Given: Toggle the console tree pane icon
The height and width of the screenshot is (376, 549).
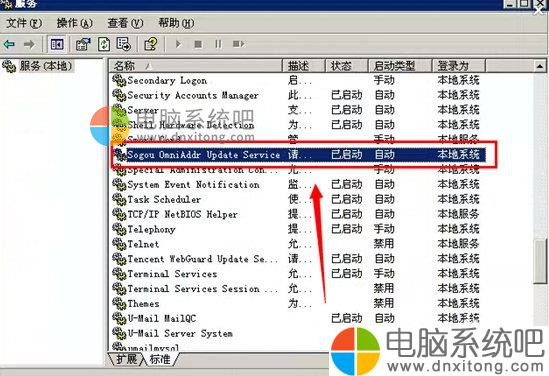Looking at the screenshot, I should [57, 44].
